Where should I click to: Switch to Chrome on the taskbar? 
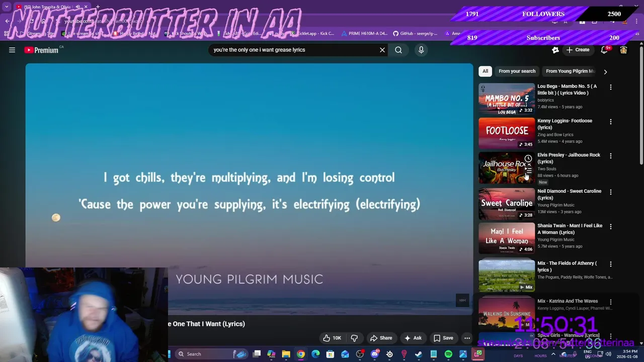point(301,354)
